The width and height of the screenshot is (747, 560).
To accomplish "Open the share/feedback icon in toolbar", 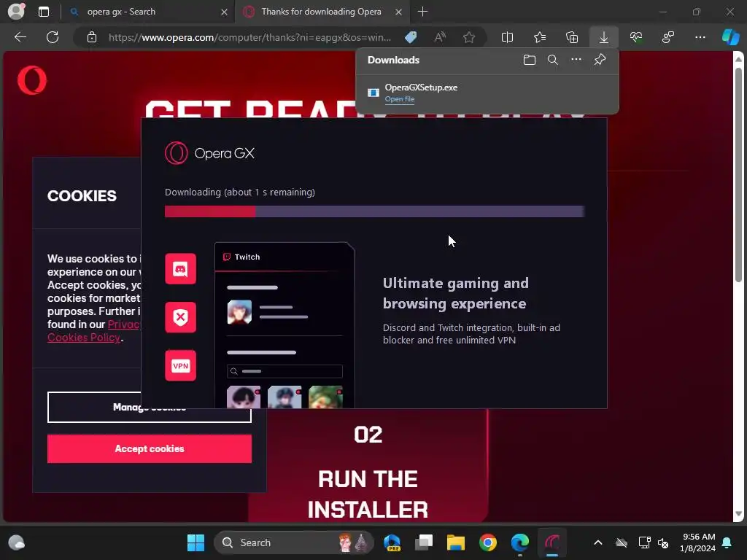I will click(668, 37).
